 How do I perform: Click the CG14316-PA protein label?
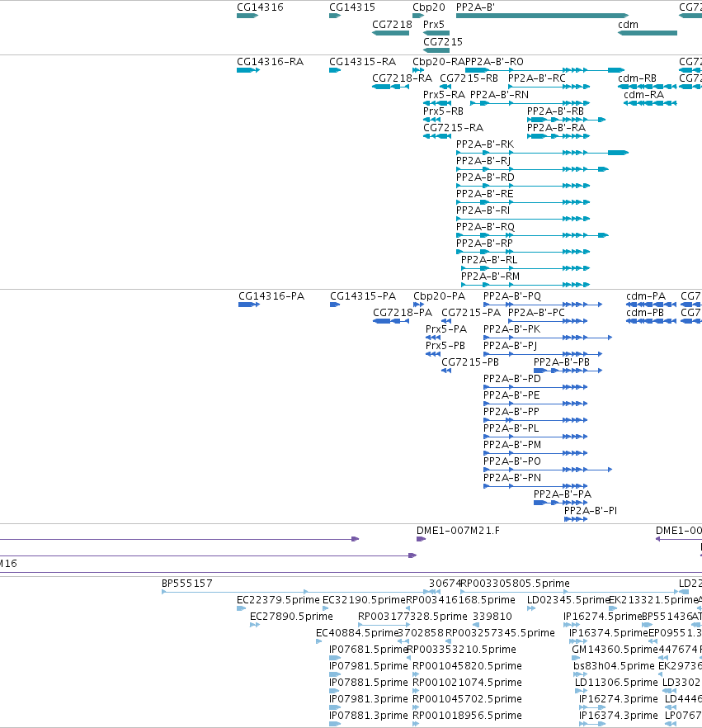pos(271,296)
